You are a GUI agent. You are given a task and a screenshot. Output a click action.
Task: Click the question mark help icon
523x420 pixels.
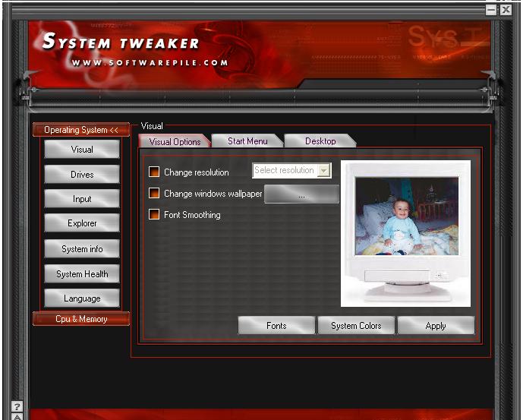17,406
